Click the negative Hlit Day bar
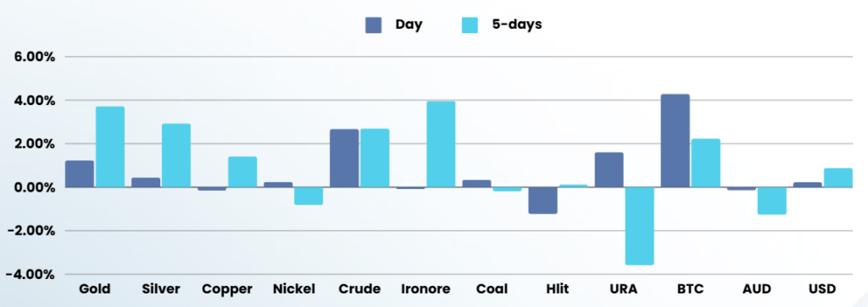 [x=543, y=201]
